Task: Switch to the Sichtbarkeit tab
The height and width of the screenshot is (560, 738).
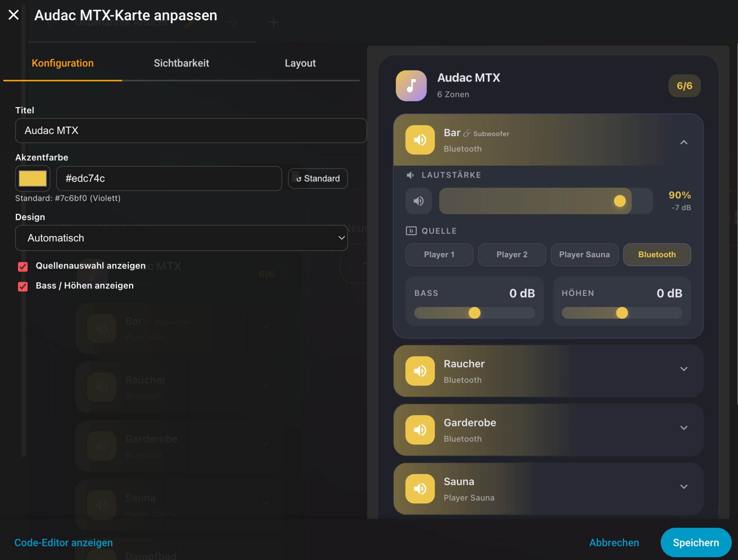Action: [181, 63]
